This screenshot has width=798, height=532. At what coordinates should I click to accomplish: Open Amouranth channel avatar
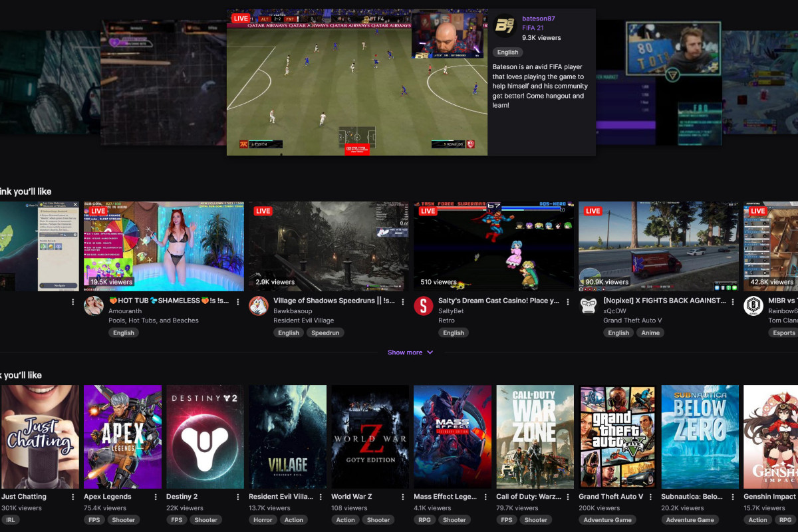click(x=93, y=306)
